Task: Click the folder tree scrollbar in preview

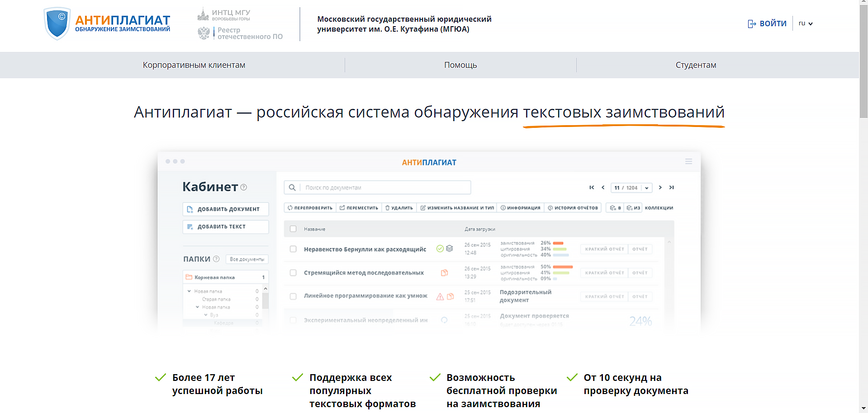Action: click(x=266, y=300)
